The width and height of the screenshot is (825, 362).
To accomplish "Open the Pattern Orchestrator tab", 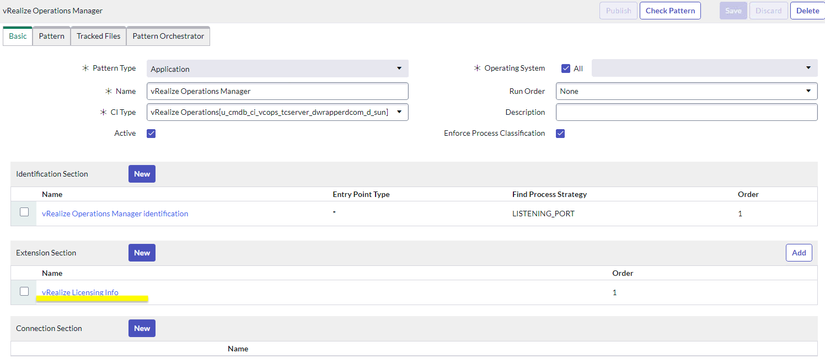I will 168,36.
